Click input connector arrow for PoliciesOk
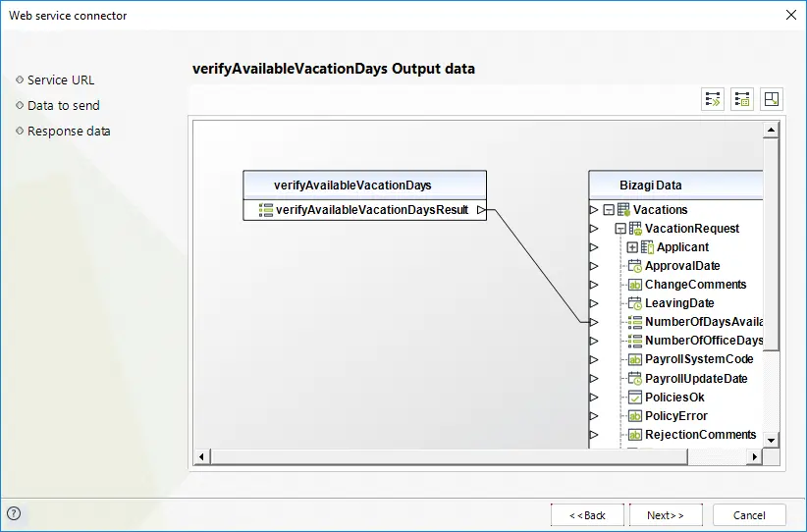This screenshot has width=807, height=532. 594,398
